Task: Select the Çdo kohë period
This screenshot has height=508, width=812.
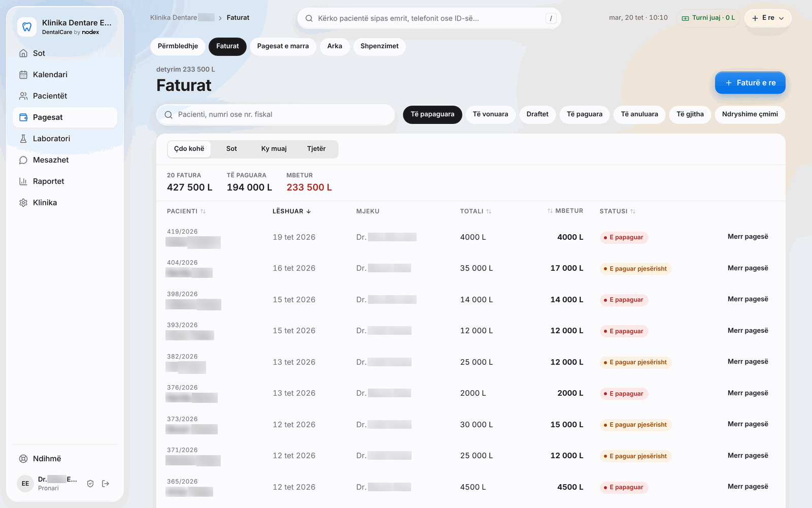Action: pyautogui.click(x=189, y=149)
